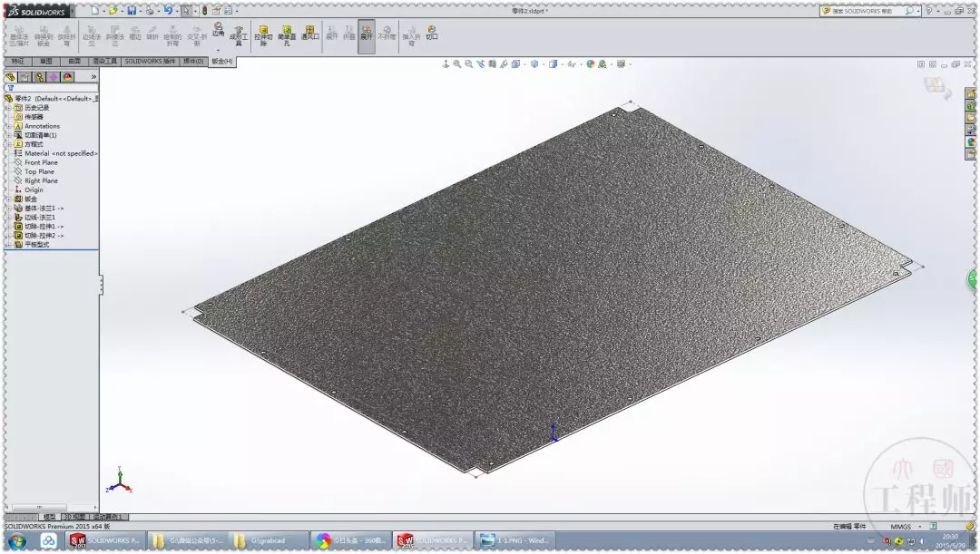Click the 成形工具 forming tool icon
The width and height of the screenshot is (980, 554).
click(x=238, y=35)
